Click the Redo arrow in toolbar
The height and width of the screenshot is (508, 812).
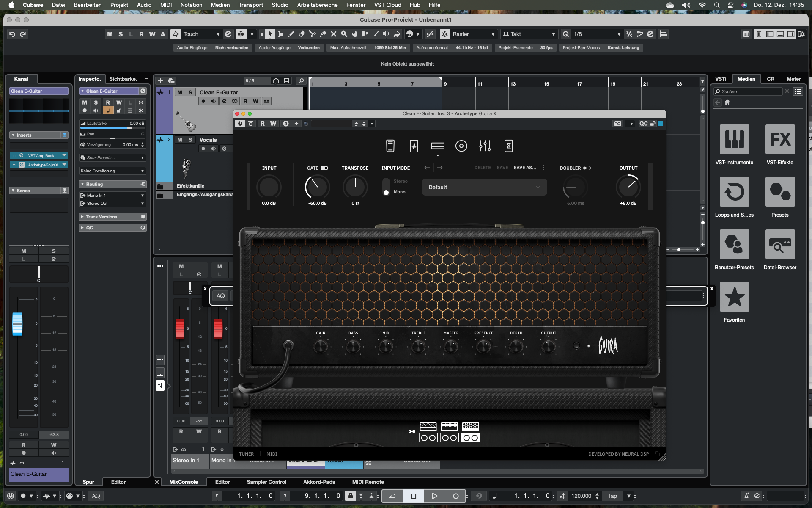[x=23, y=34]
